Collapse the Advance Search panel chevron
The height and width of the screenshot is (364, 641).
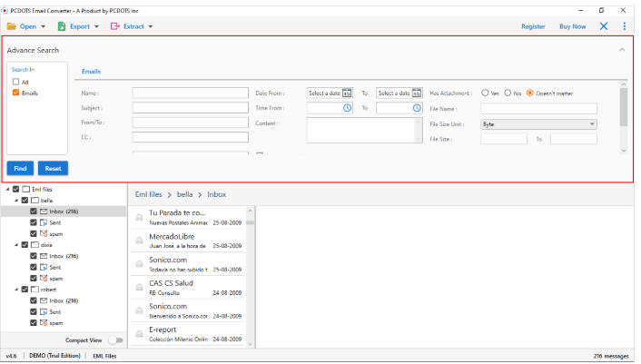click(x=622, y=50)
